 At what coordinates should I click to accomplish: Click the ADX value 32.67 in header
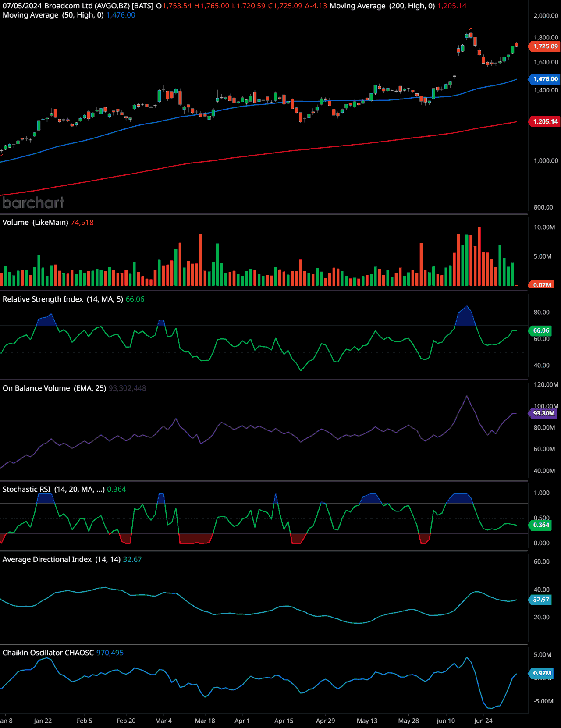tap(132, 559)
